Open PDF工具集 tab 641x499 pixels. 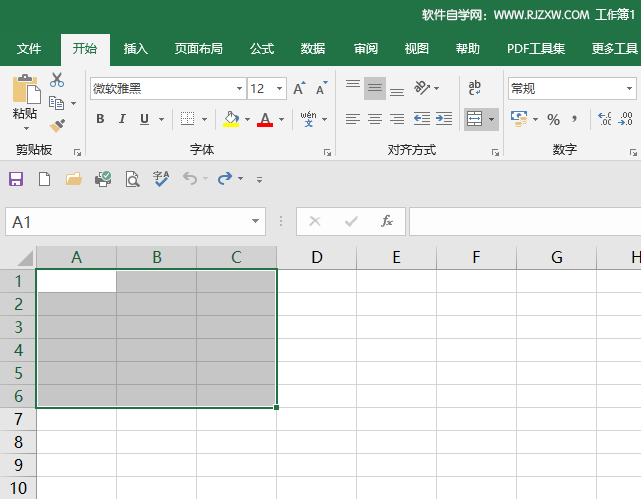pyautogui.click(x=536, y=49)
